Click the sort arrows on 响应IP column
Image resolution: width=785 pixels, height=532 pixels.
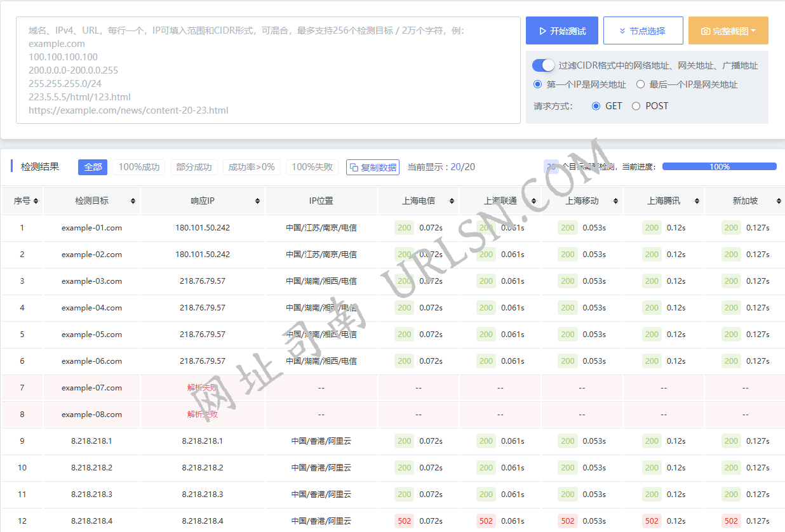click(258, 201)
